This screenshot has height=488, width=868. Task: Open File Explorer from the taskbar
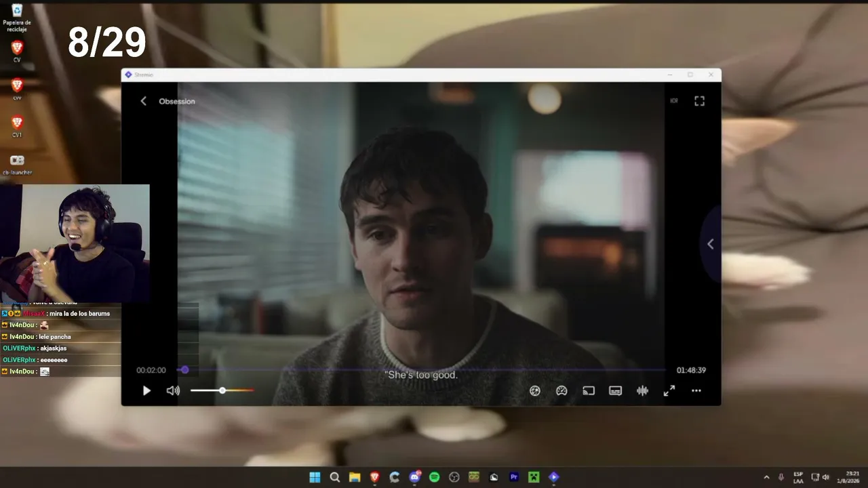pos(355,477)
